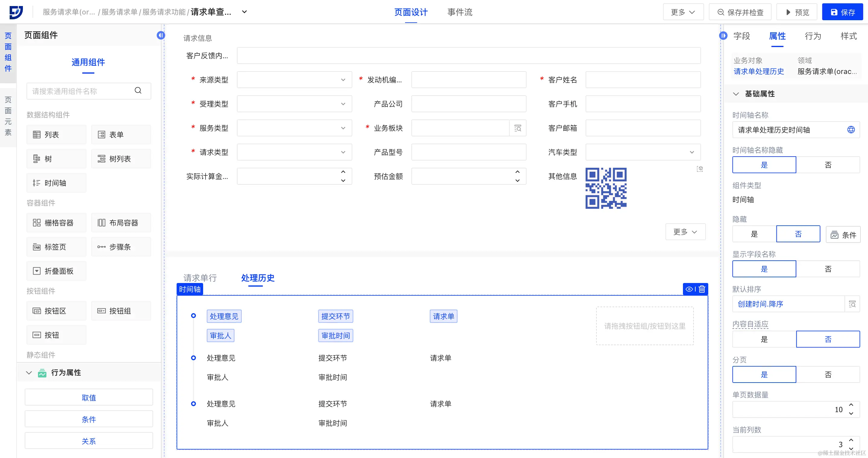Set pagination to No

click(x=828, y=375)
